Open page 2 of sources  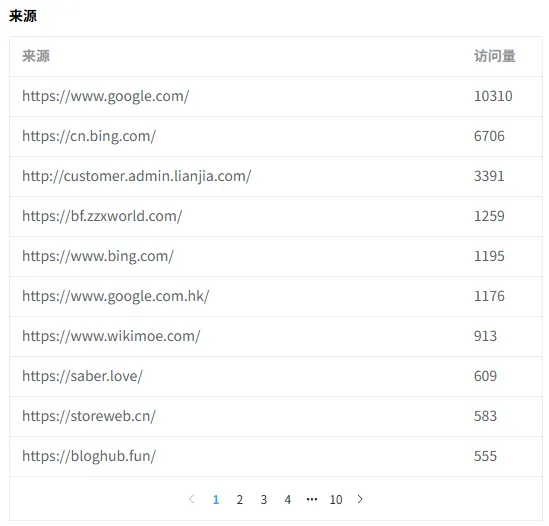point(239,499)
